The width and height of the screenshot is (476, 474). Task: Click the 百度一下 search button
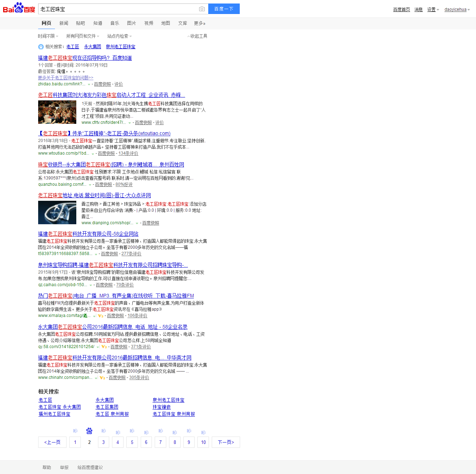coord(224,9)
